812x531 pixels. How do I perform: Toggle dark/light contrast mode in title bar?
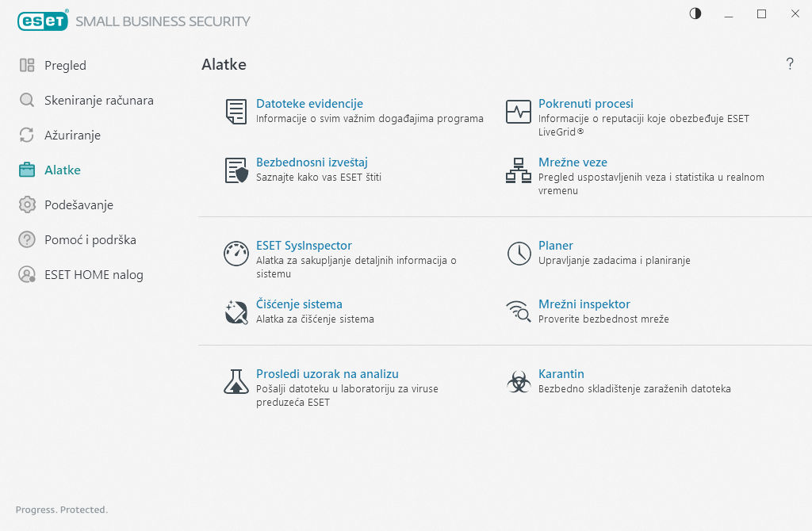click(695, 13)
